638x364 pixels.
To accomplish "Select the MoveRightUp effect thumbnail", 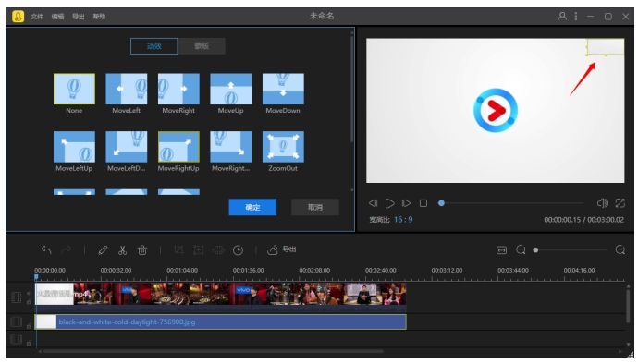I will 178,146.
